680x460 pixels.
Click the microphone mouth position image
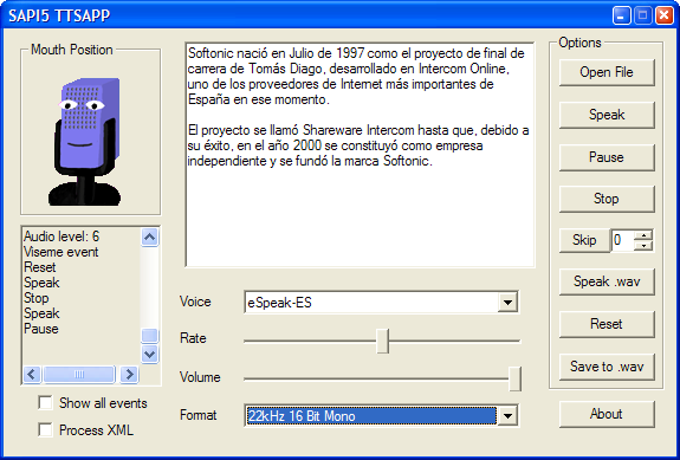coord(84,142)
